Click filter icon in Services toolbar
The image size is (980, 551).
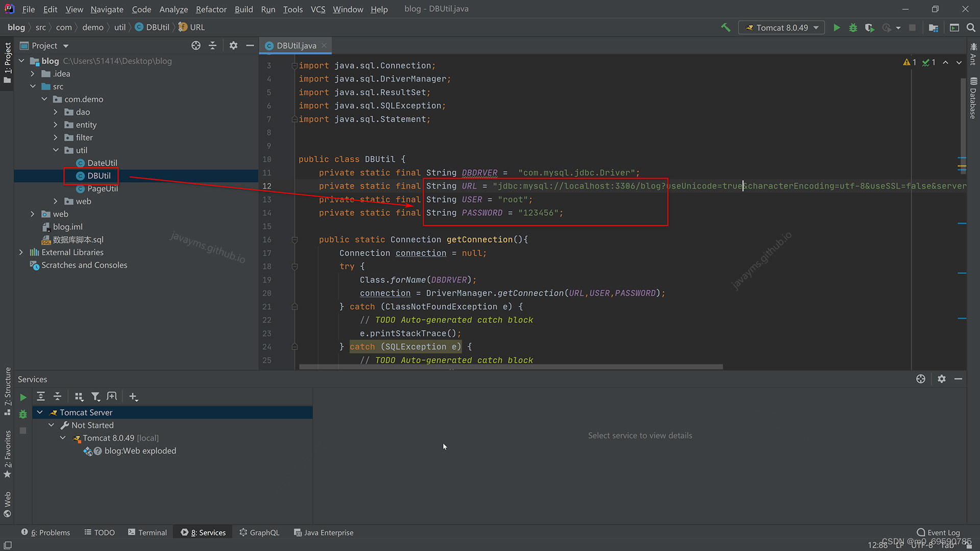tap(95, 396)
